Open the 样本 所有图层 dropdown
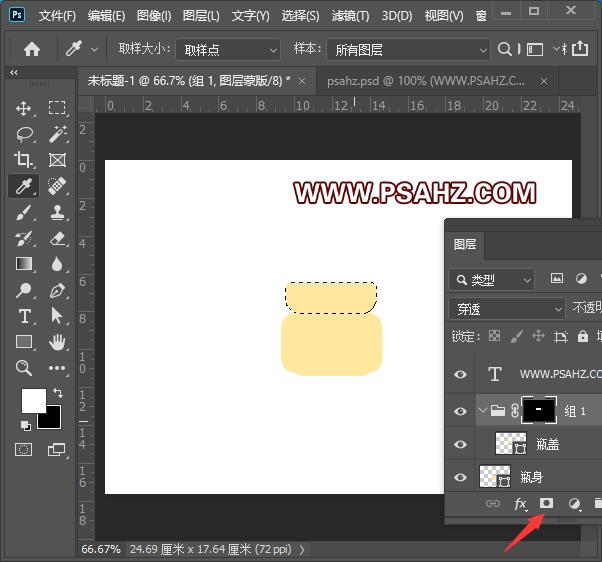602x562 pixels. pyautogui.click(x=408, y=50)
